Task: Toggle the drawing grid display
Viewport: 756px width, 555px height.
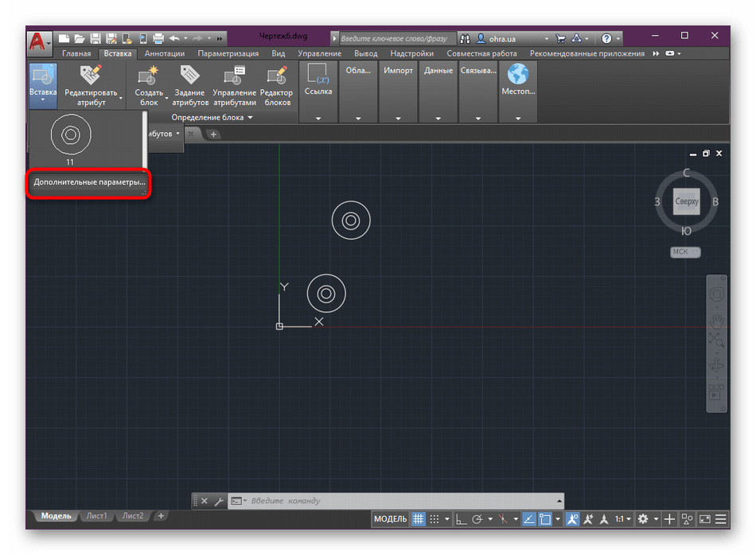Action: pos(418,519)
